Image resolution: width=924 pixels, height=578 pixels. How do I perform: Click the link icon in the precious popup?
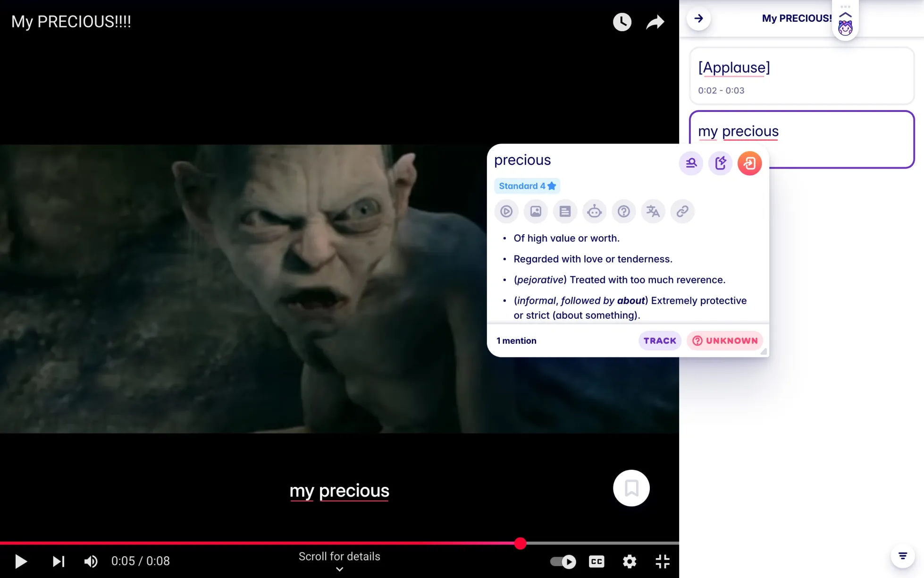[x=682, y=211]
